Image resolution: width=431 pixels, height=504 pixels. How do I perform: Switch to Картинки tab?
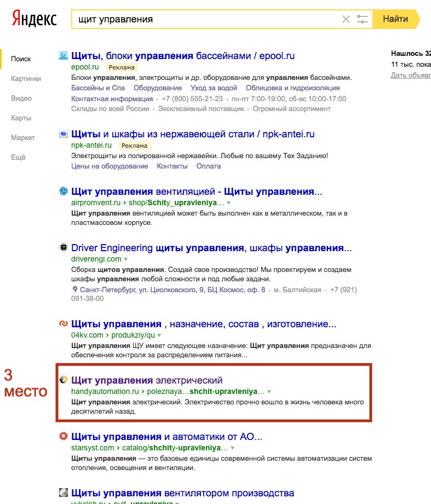(26, 78)
